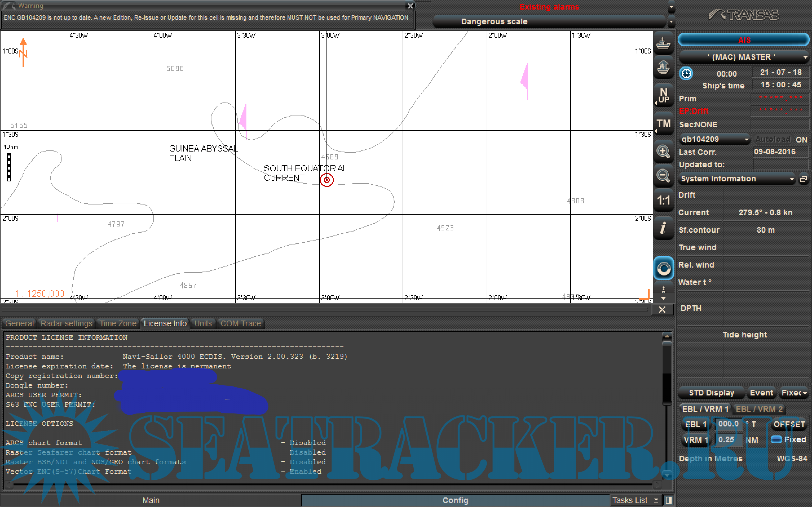Toggle the Fixed VRM option
Screen dimensions: 812x507
[776, 439]
